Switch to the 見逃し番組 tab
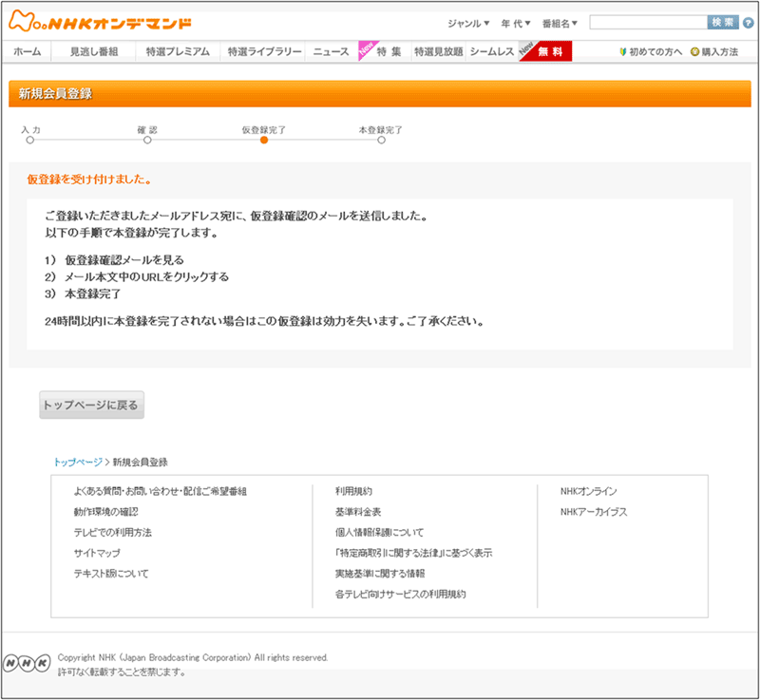 point(94,52)
